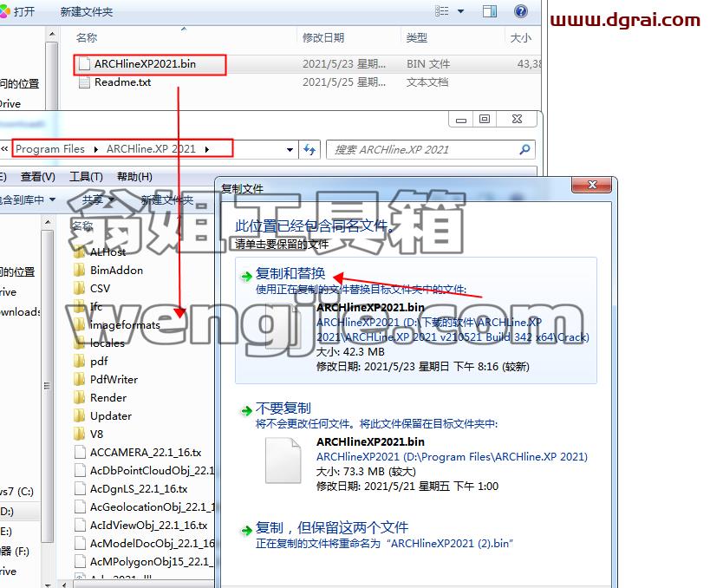Toggle the preview pane icon

(x=490, y=11)
